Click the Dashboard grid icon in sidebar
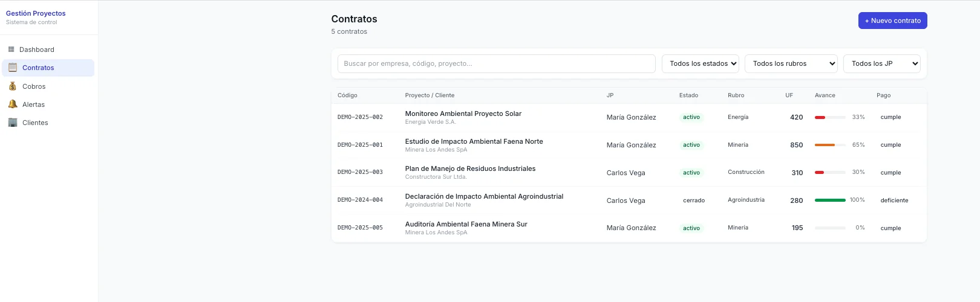This screenshot has width=980, height=302. [11, 50]
